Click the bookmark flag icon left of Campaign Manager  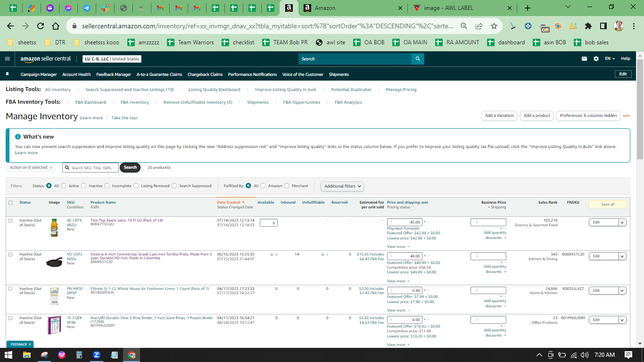(x=8, y=74)
